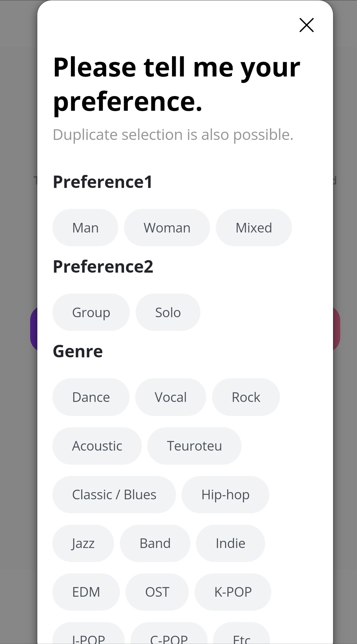Toggle the EDM genre chip
357x644 pixels.
86,592
